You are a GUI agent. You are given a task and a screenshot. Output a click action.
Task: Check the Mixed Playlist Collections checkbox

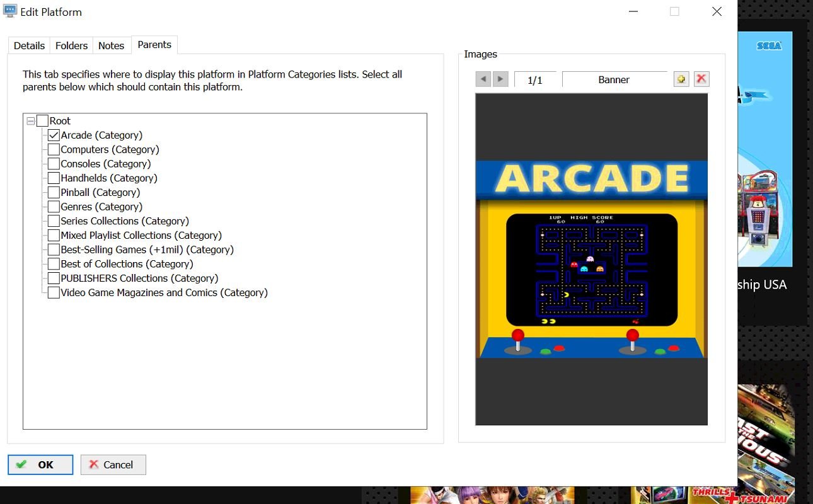coord(54,235)
